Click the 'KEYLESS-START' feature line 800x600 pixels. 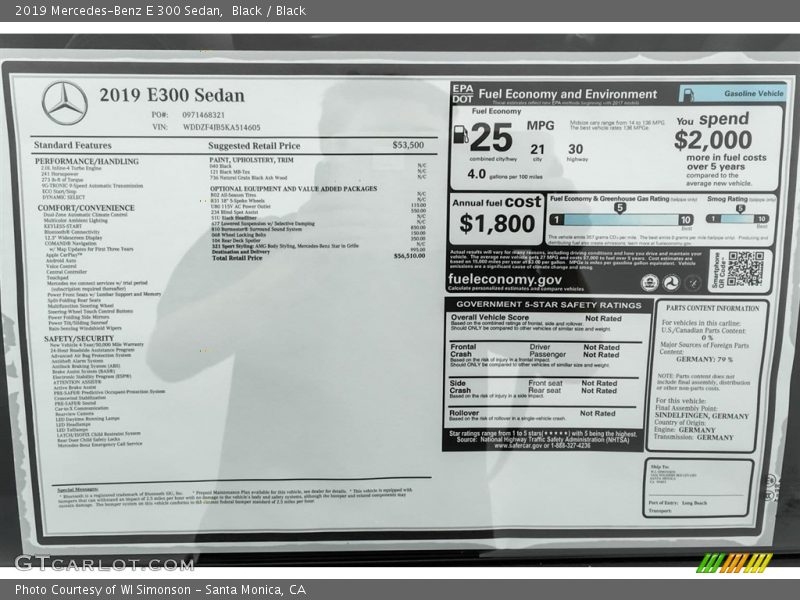pyautogui.click(x=63, y=226)
